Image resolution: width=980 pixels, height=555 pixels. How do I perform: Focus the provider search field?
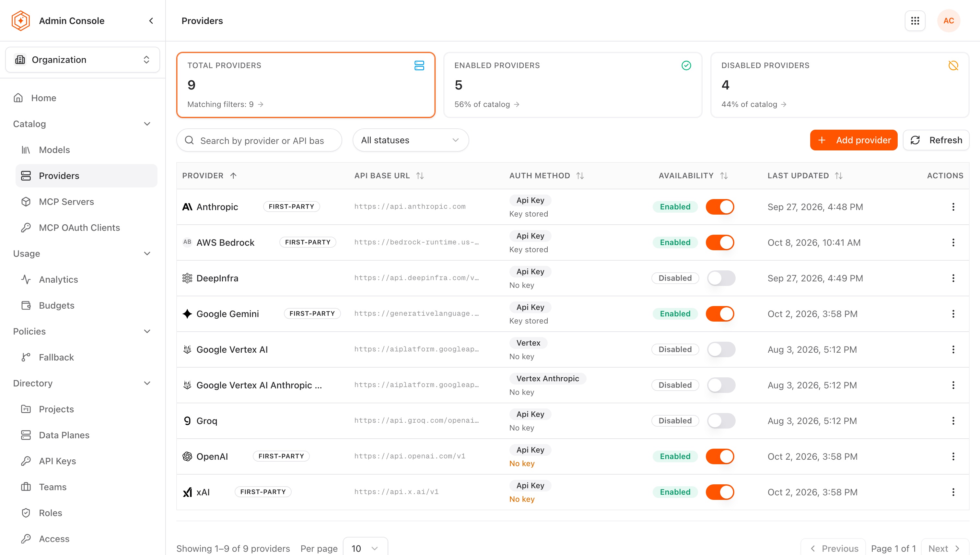259,140
